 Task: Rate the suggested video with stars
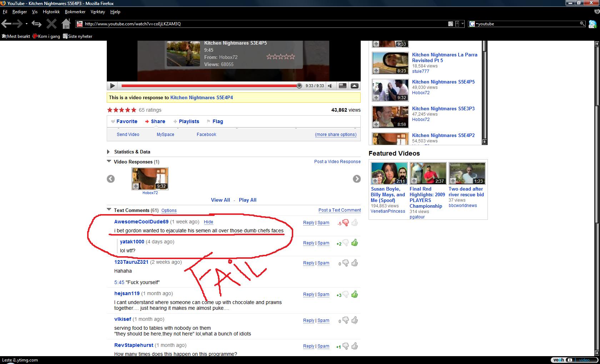[x=281, y=57]
